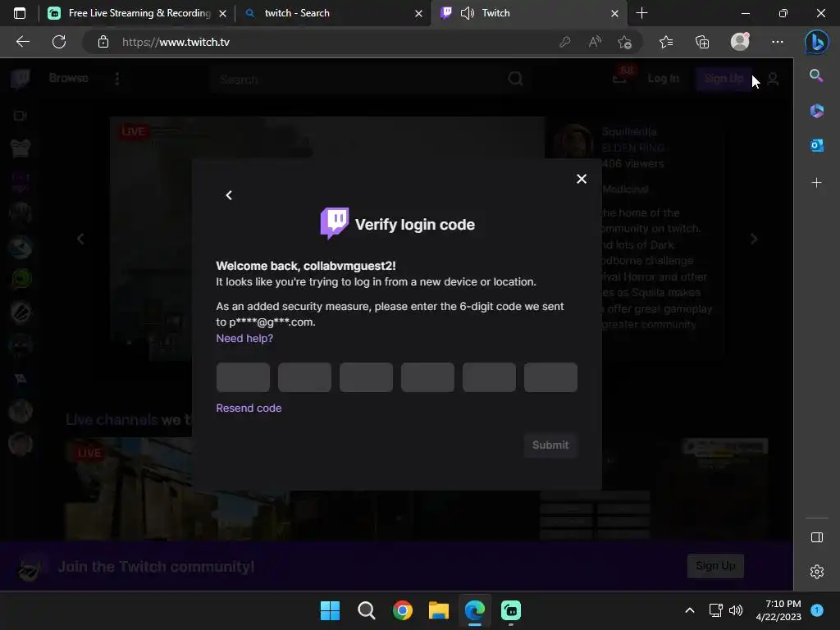Close the Twitch tab
The width and height of the screenshot is (840, 630).
click(x=614, y=13)
